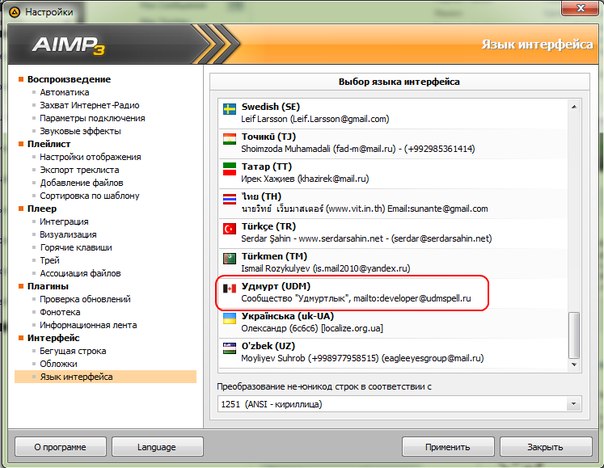Select the Українська (uk-UA) language

(x=392, y=322)
